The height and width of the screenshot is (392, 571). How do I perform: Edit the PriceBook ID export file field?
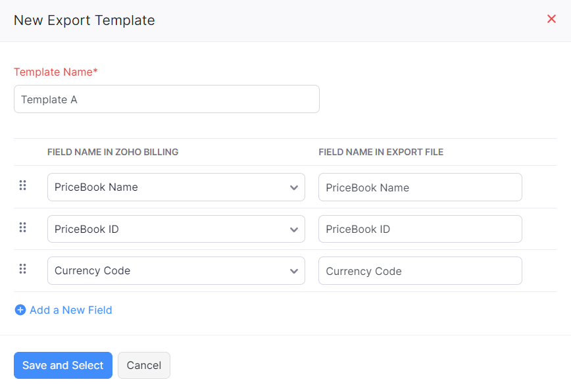(x=420, y=230)
